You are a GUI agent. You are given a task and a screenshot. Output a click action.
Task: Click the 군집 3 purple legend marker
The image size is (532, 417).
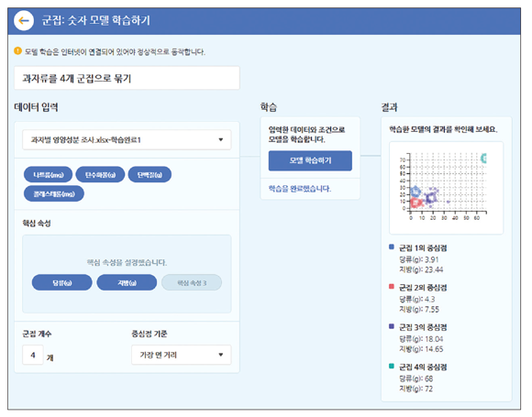392,326
